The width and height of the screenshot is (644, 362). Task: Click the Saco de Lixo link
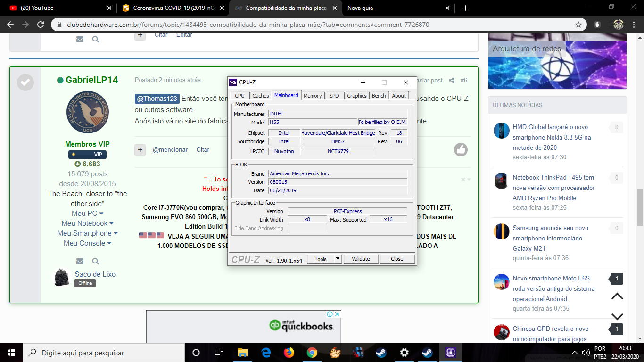click(95, 274)
